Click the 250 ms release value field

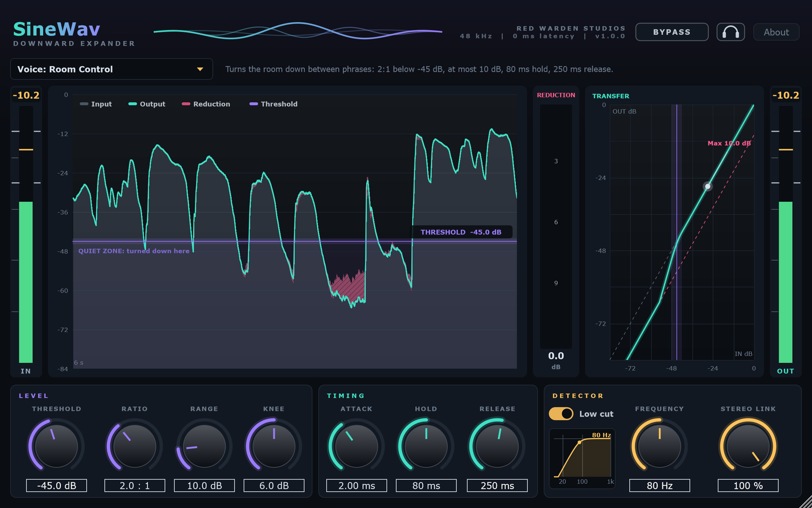pyautogui.click(x=497, y=486)
